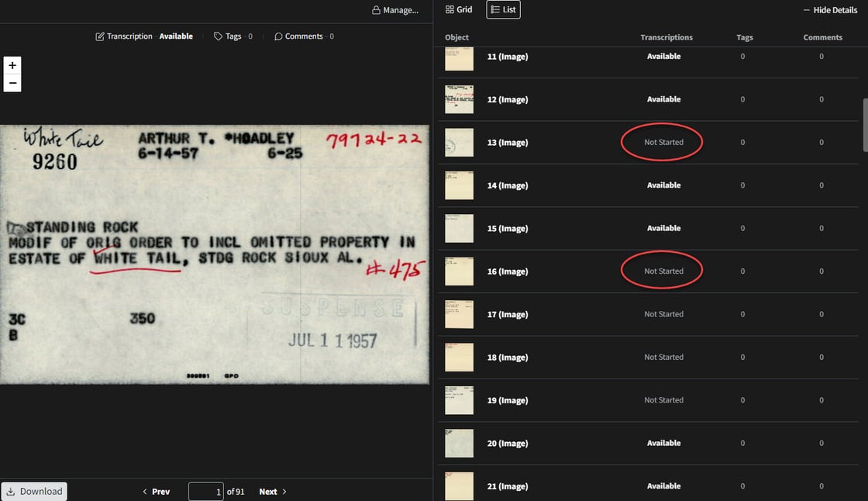Open the Manage... menu
This screenshot has width=868, height=501.
[x=396, y=10]
